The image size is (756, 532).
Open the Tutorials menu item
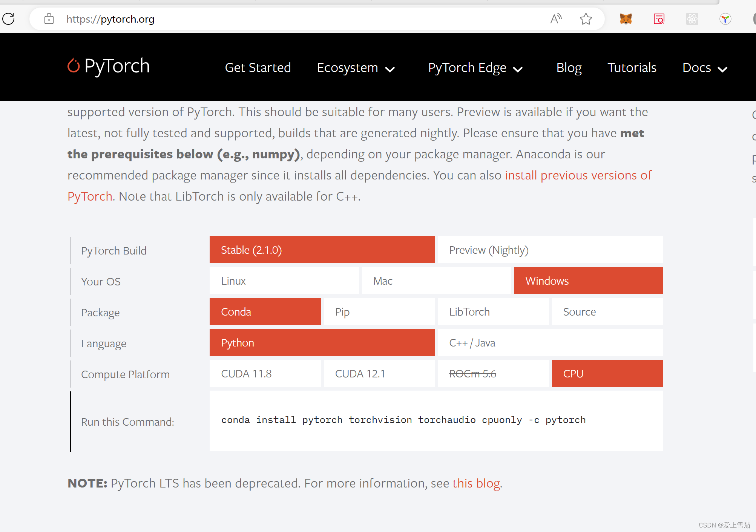(x=632, y=67)
